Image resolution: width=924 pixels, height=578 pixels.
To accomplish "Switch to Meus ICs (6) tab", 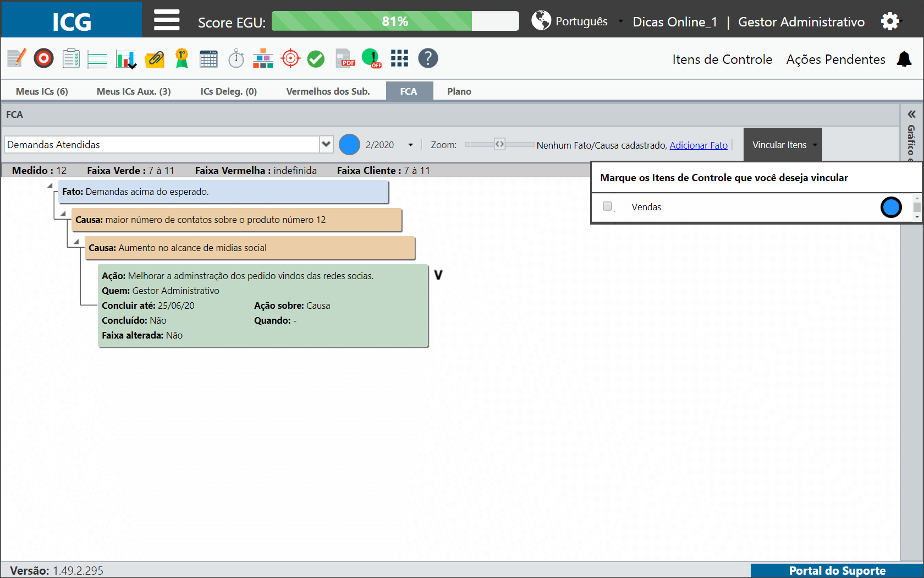I will pos(42,91).
